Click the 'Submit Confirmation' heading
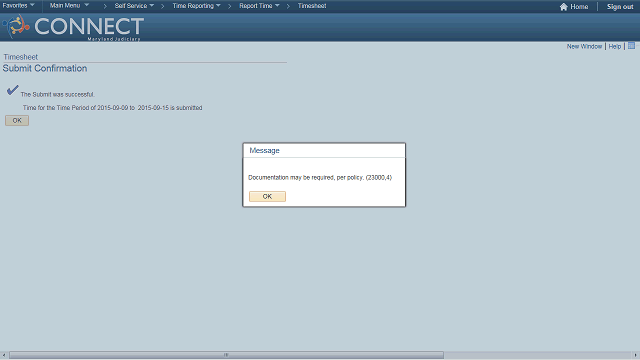Image resolution: width=640 pixels, height=360 pixels. pyautogui.click(x=45, y=69)
